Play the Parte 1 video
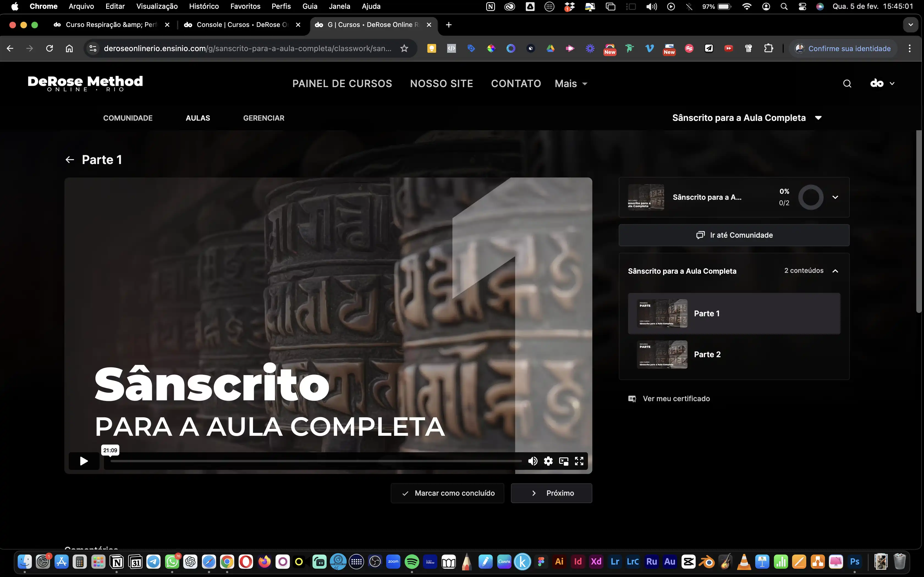Screen dimensions: 924x577 84,461
